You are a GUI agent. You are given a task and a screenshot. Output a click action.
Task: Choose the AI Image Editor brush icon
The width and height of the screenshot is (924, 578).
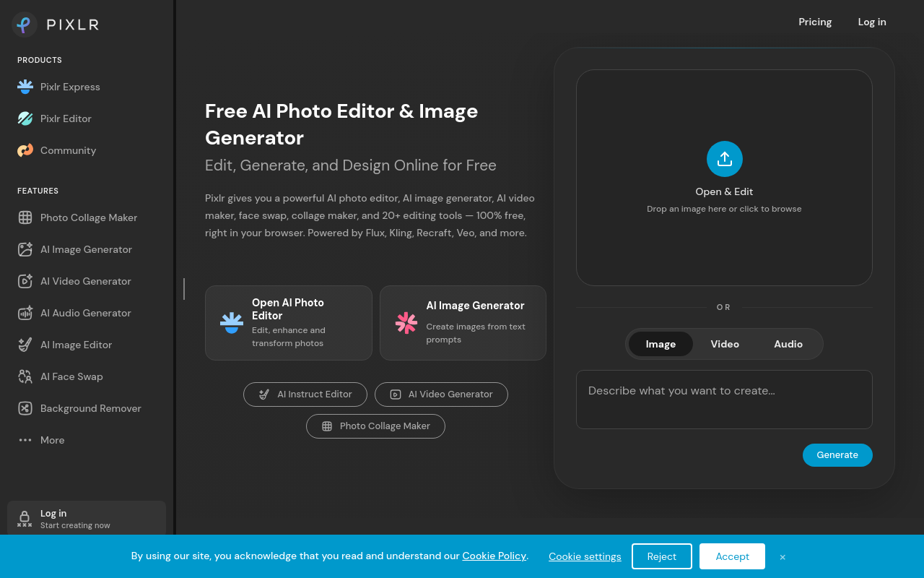[25, 345]
